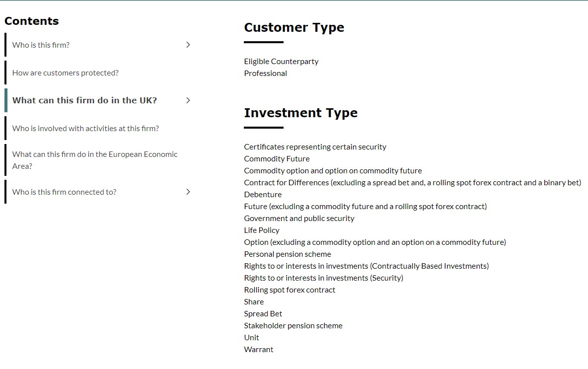Click the 'Stakeholder pension scheme' entry
588x369 pixels.
(x=293, y=326)
